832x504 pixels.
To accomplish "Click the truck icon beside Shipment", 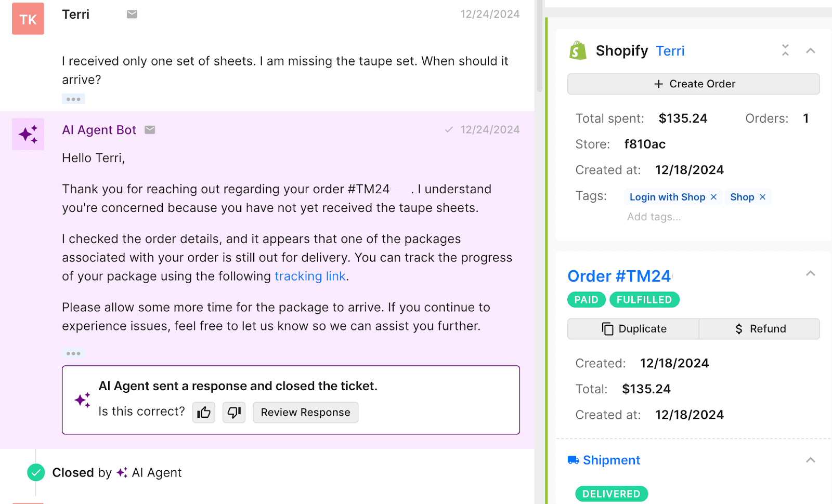I will 574,460.
